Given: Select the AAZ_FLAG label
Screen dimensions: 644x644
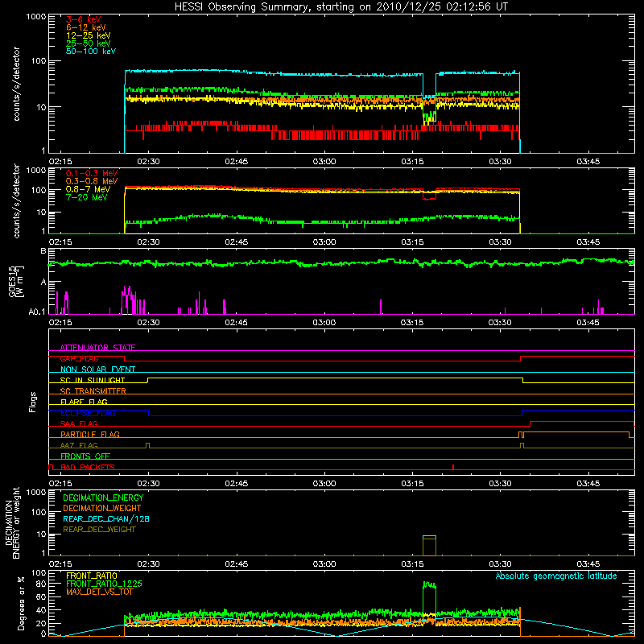Looking at the screenshot, I should [79, 445].
